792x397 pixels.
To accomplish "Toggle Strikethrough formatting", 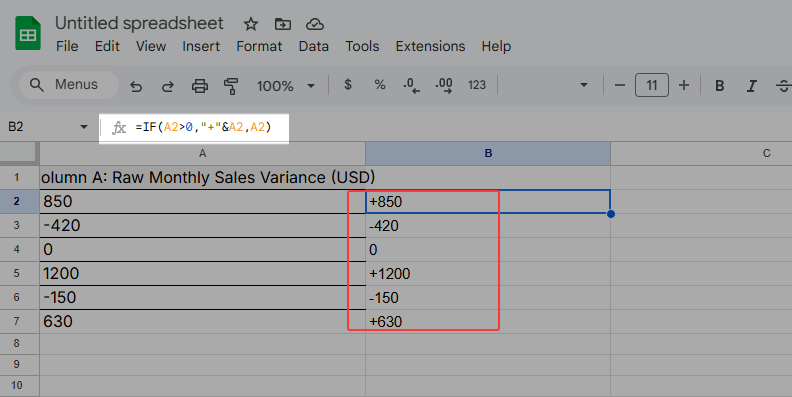I will 783,86.
